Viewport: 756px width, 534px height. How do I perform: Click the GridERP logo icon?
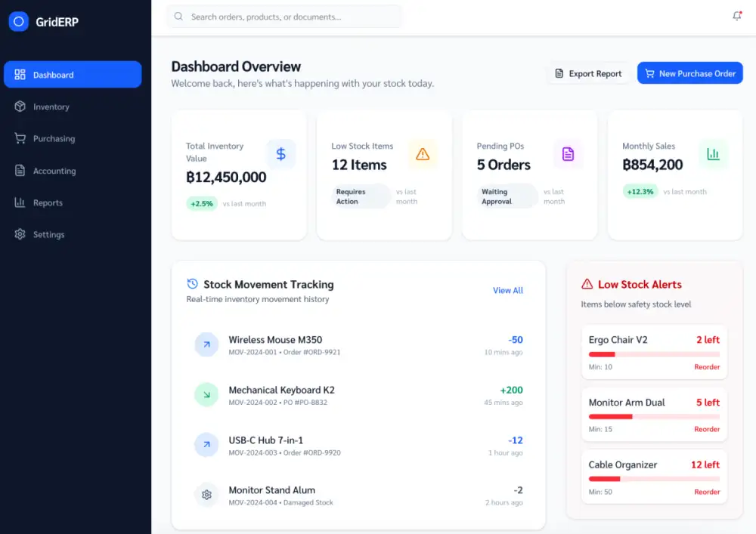[18, 22]
